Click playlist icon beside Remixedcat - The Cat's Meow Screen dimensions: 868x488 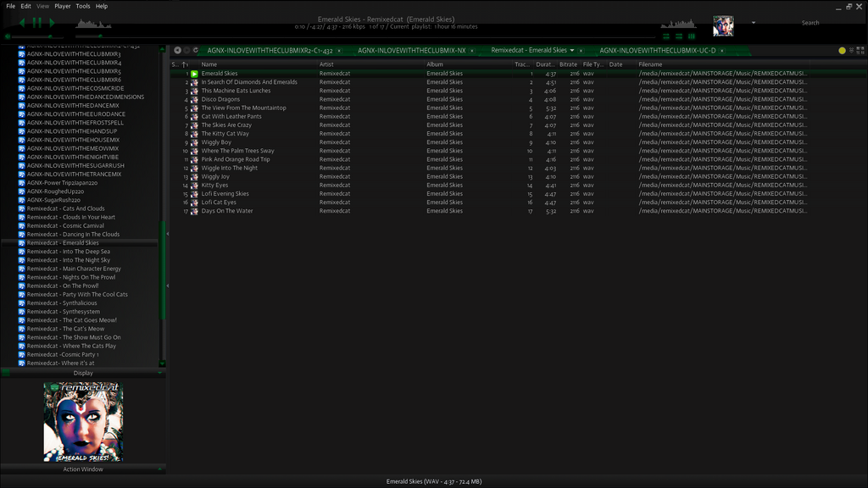pos(21,329)
